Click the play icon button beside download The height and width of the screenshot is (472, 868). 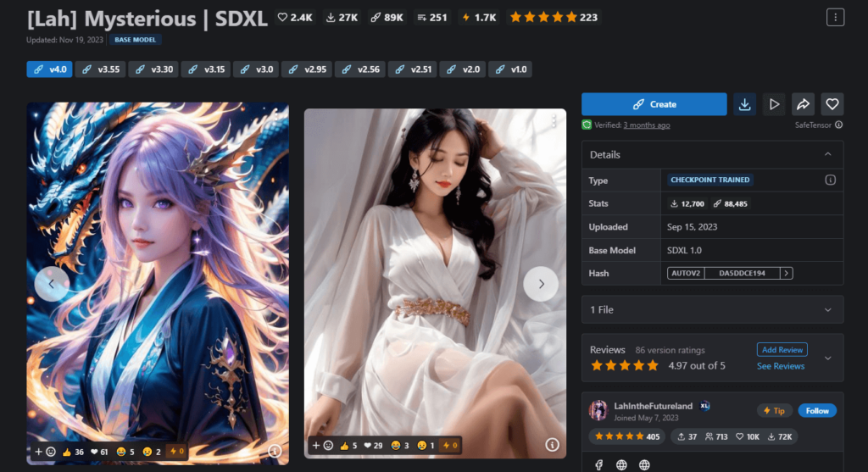(x=773, y=104)
